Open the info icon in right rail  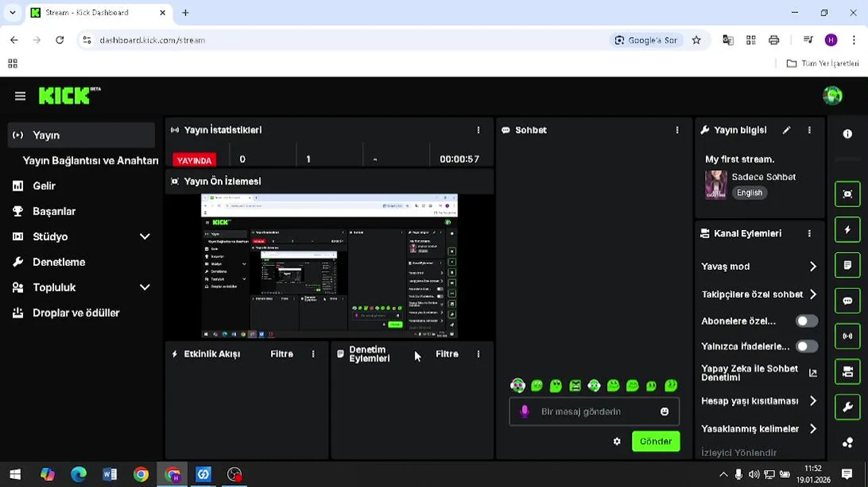(848, 134)
